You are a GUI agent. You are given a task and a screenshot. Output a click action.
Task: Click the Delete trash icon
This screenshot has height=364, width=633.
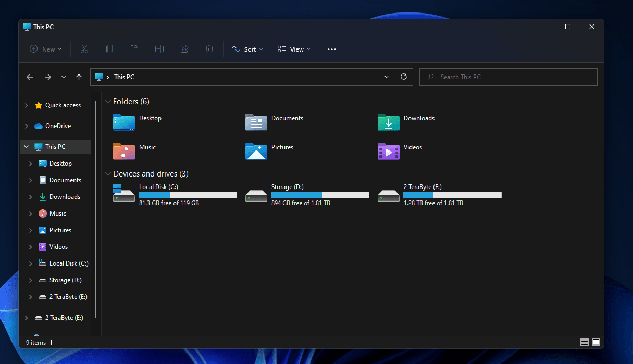coord(209,49)
